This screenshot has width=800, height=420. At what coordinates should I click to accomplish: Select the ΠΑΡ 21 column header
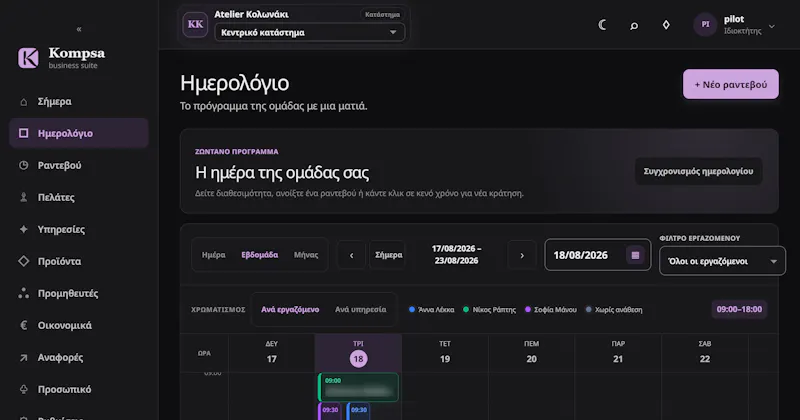pyautogui.click(x=618, y=353)
